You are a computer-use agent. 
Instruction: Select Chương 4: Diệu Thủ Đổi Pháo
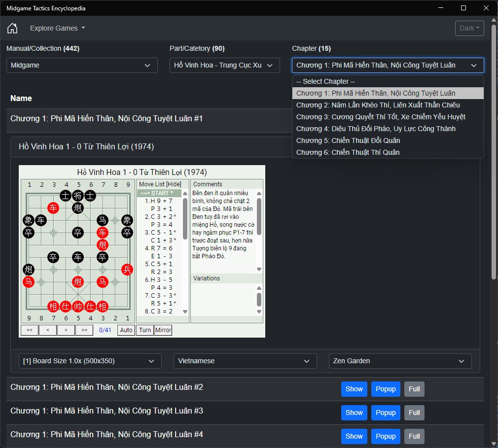(x=388, y=129)
